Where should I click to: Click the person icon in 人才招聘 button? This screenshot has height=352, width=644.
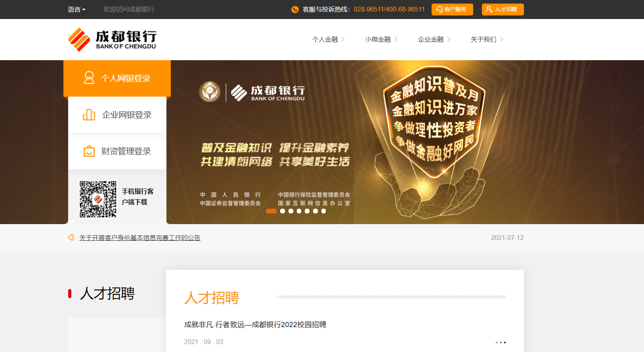[x=489, y=10]
